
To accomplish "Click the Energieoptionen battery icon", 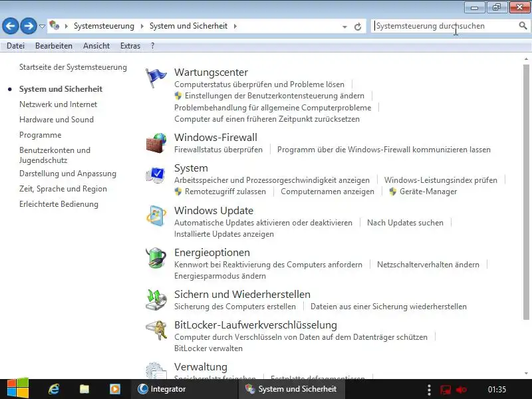I will pos(156,257).
